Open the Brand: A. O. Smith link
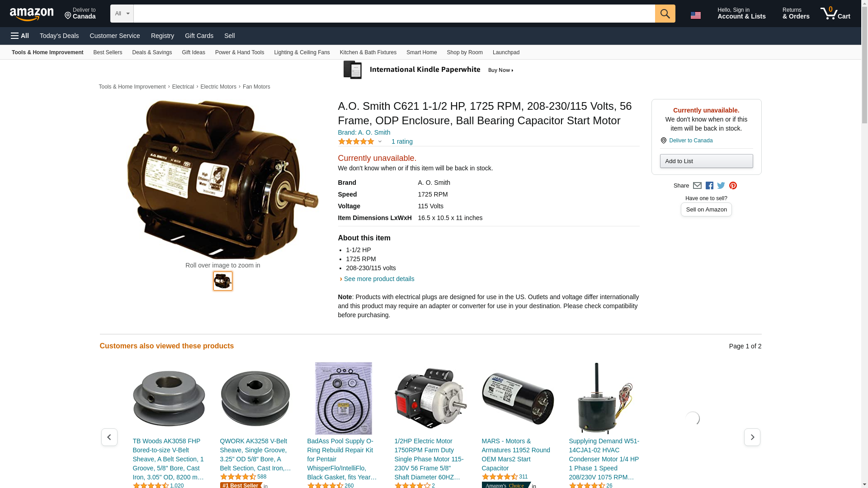The width and height of the screenshot is (868, 488). pos(364,132)
